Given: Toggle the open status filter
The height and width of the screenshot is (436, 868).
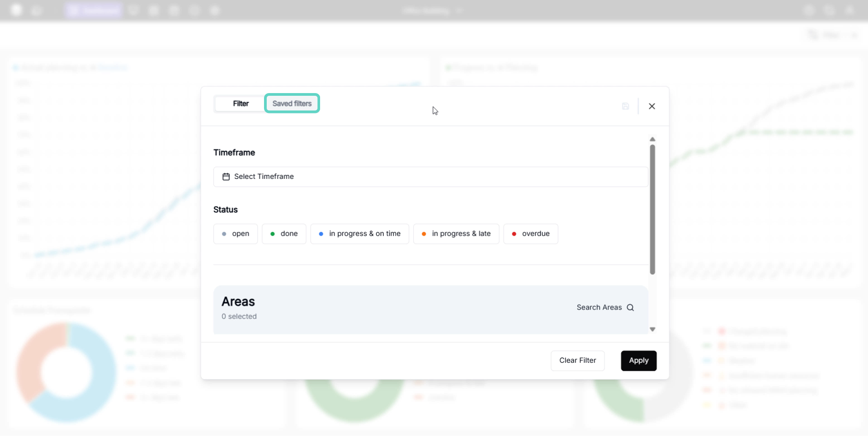Looking at the screenshot, I should pos(236,234).
